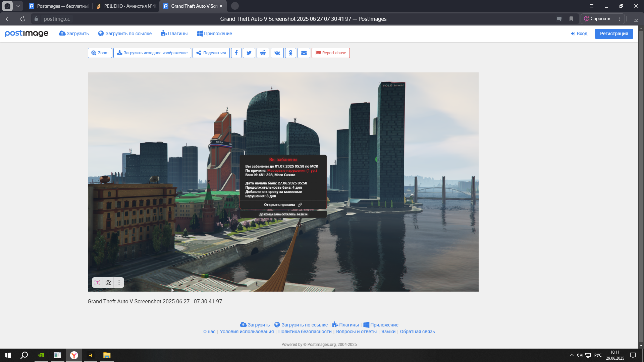Click the Вход login link
644x362 pixels.
(x=579, y=34)
